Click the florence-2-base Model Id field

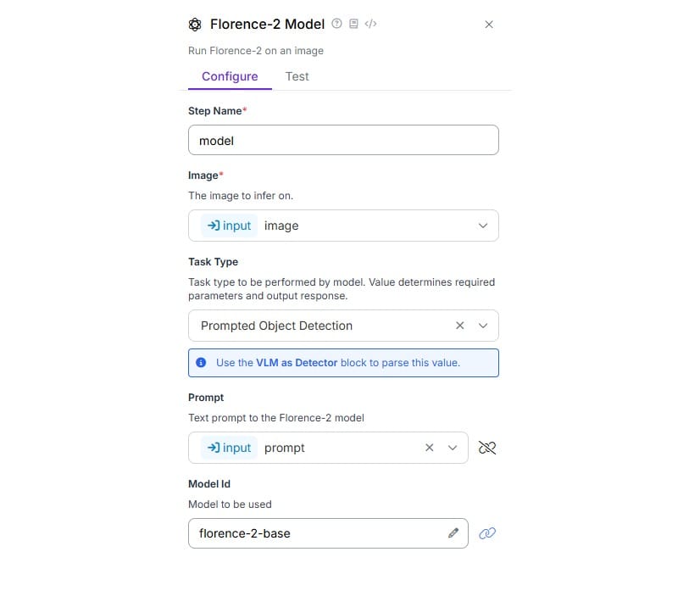coord(318,533)
